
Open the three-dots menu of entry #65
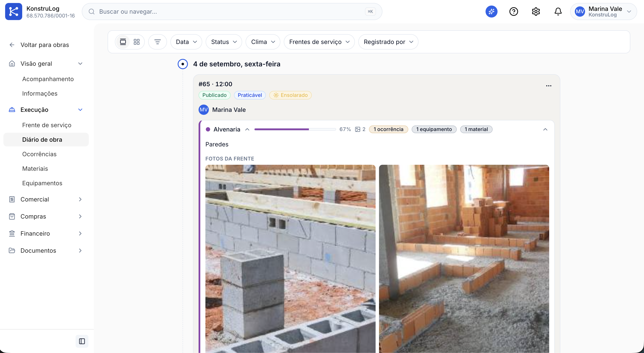click(x=549, y=86)
